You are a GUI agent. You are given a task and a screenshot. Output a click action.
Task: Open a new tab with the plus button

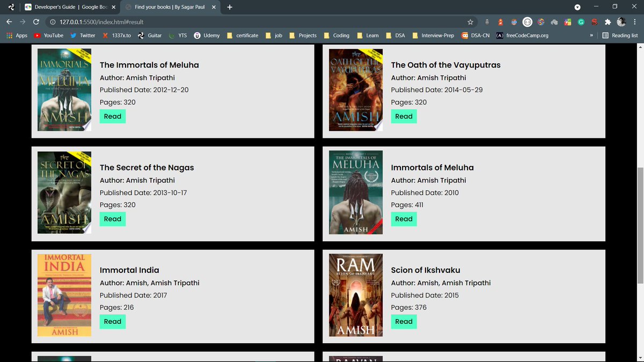[x=230, y=7]
